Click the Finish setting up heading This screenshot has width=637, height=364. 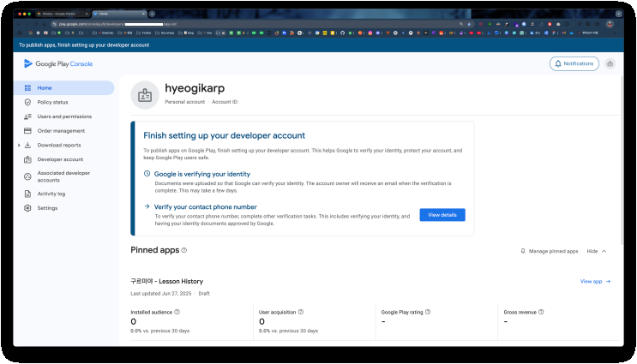[x=224, y=135]
